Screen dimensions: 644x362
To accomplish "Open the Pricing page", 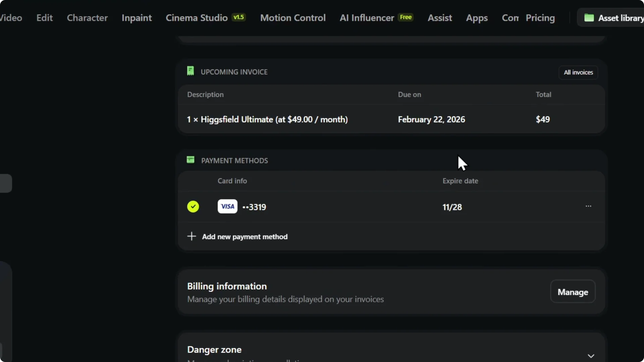I will (x=540, y=18).
